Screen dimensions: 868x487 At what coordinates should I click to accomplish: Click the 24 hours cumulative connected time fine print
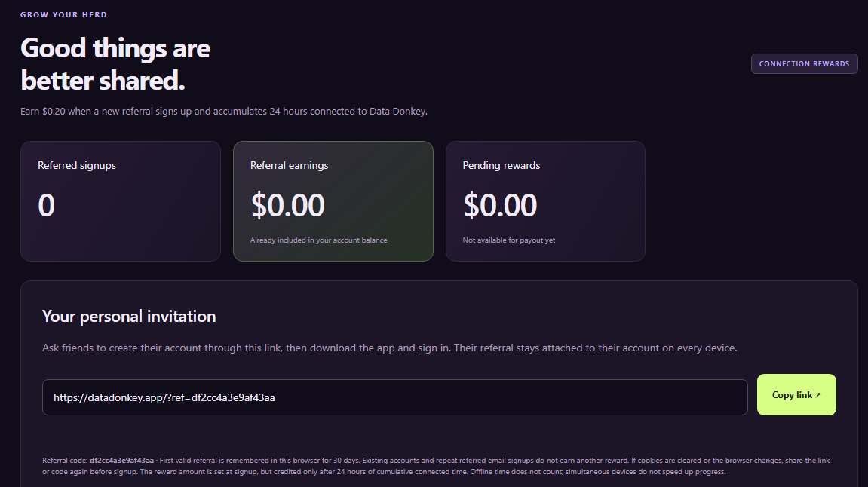pyautogui.click(x=303, y=472)
